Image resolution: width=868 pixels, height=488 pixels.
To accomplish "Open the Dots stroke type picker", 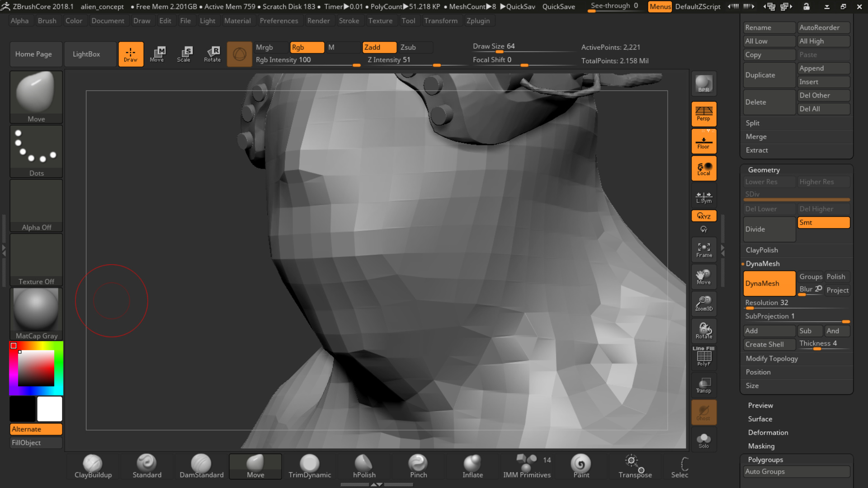I will click(36, 151).
